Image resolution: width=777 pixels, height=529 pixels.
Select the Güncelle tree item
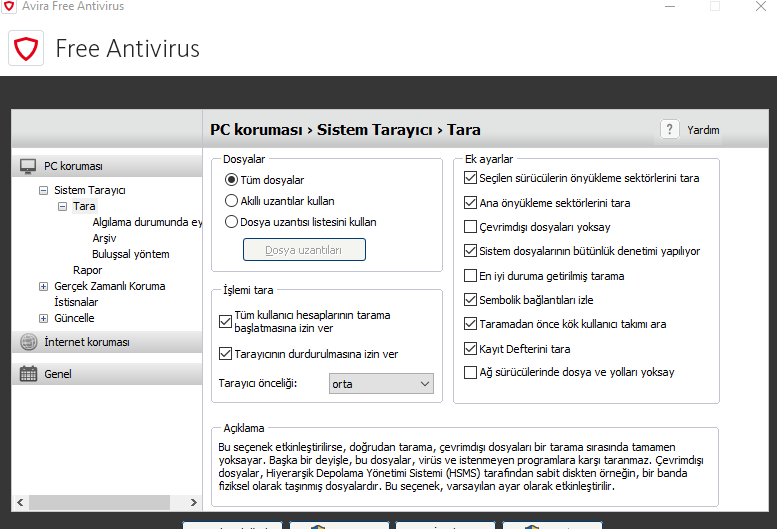tap(74, 318)
